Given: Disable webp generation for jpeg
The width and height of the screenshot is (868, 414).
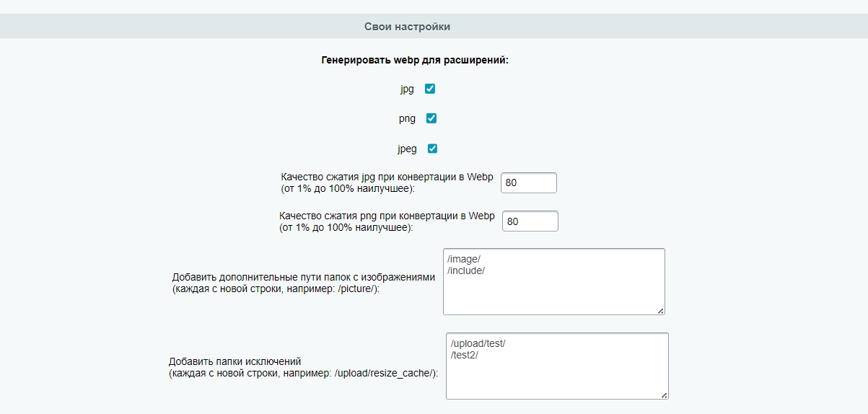Looking at the screenshot, I should [433, 149].
